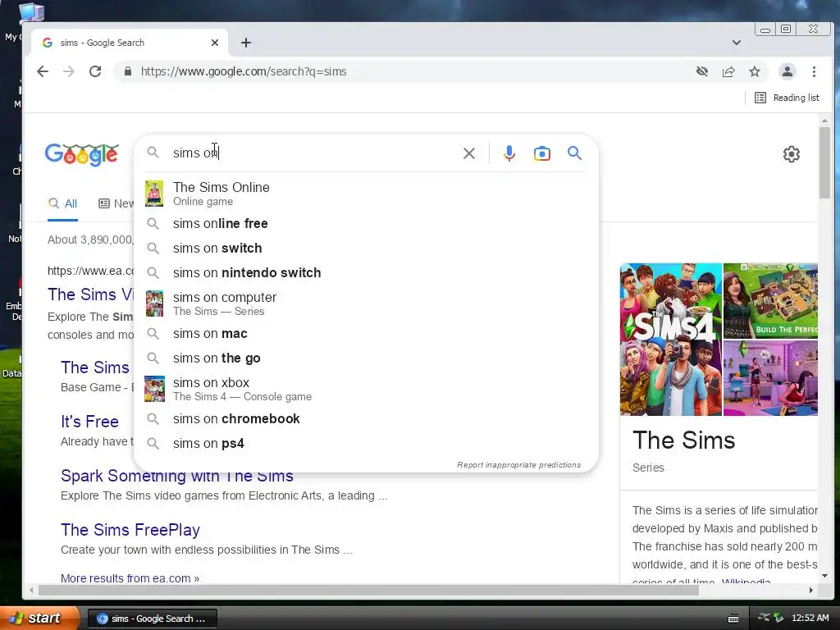840x630 pixels.
Task: Click the horizontal scrollbar thumb
Action: [x=368, y=591]
